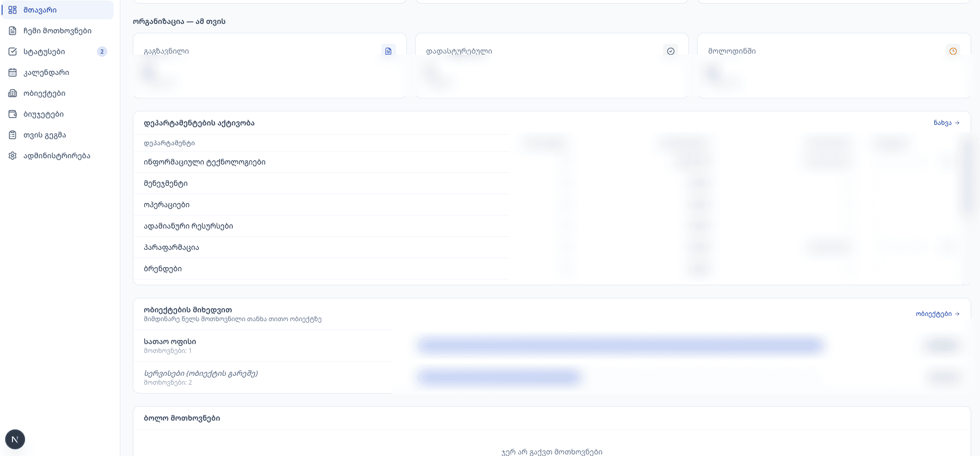Click the ობიექტების მიხედვით heading
Image resolution: width=980 pixels, height=456 pixels.
click(x=188, y=310)
